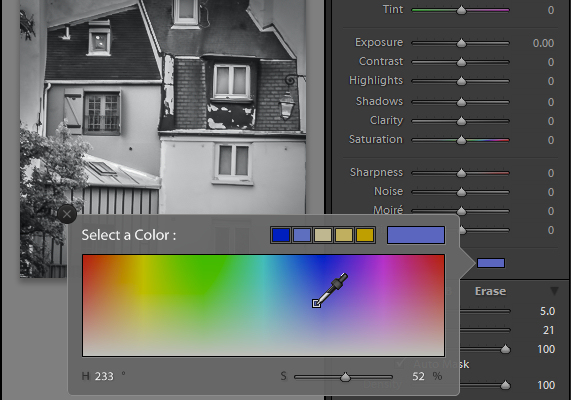Switch to the Erase brush
Viewport: 571px width, 400px height.
pos(490,291)
